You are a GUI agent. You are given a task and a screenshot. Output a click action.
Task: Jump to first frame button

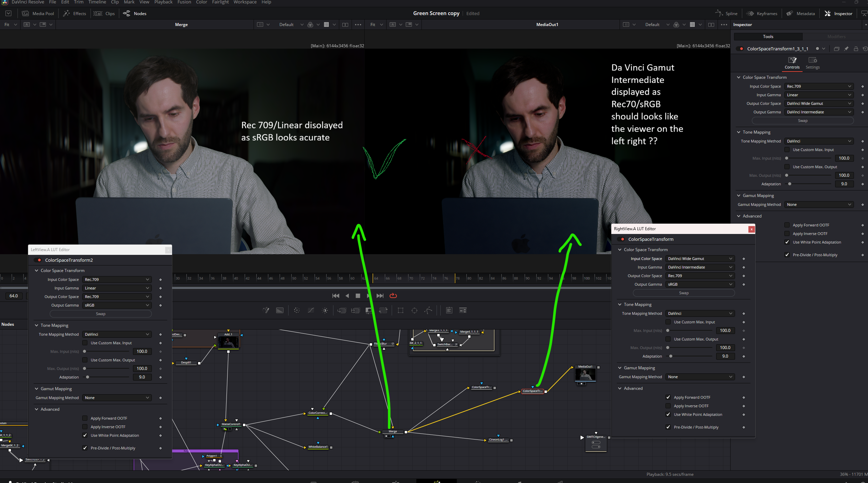(x=335, y=296)
